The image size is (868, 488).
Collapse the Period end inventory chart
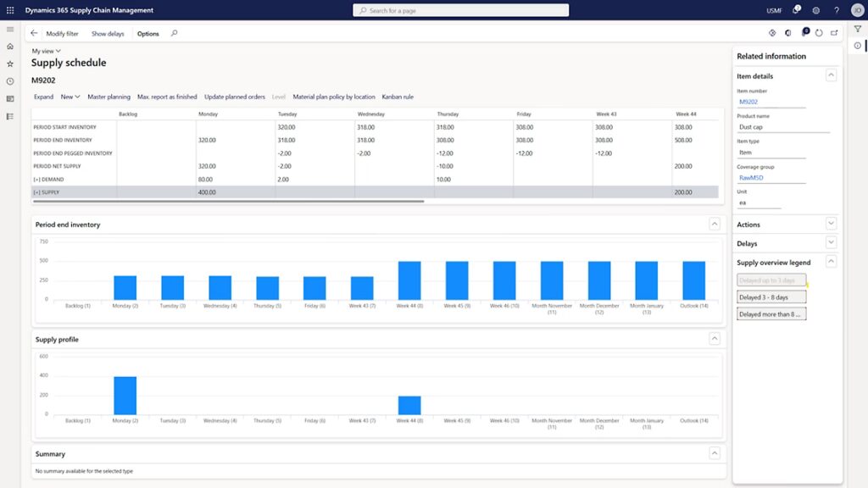(715, 225)
